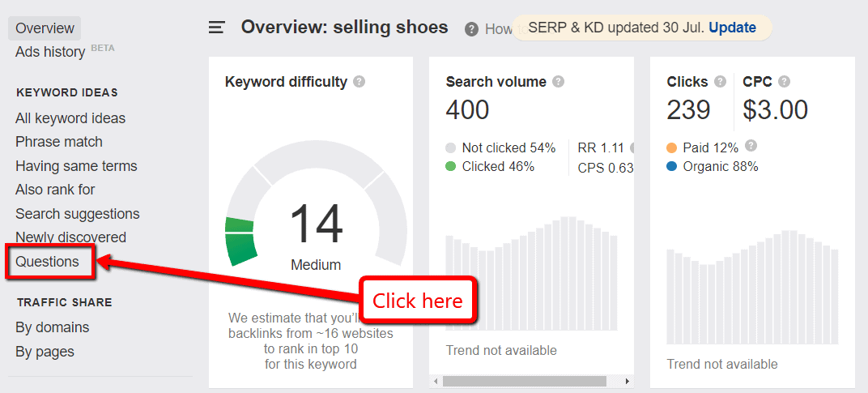Viewport: 868px width, 393px height.
Task: Click the CPC help icon
Action: point(784,82)
